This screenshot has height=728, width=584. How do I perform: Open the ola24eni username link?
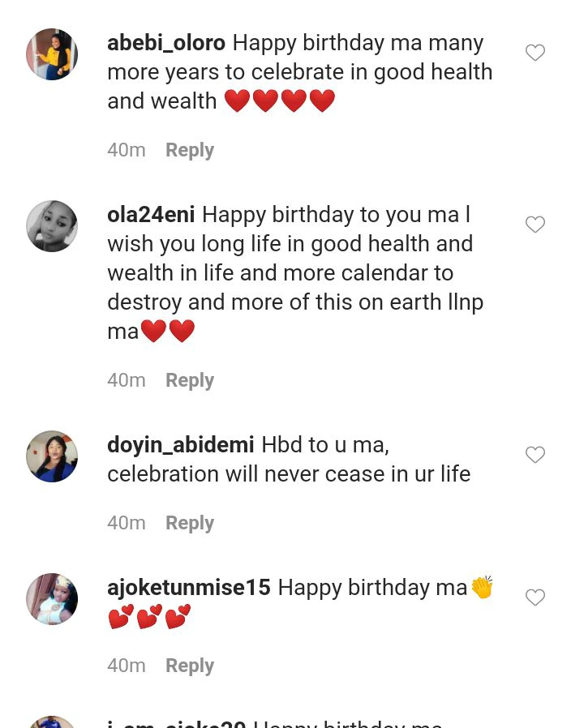point(151,215)
